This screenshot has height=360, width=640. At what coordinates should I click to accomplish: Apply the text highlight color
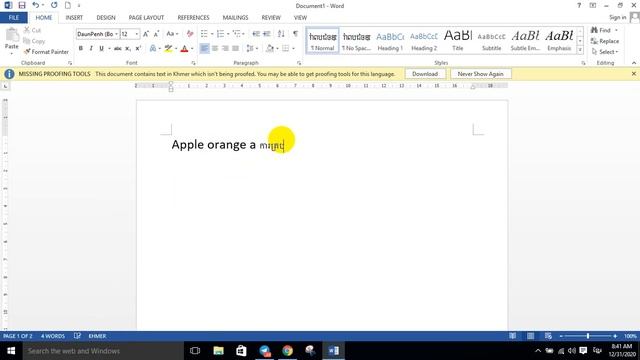pos(168,48)
